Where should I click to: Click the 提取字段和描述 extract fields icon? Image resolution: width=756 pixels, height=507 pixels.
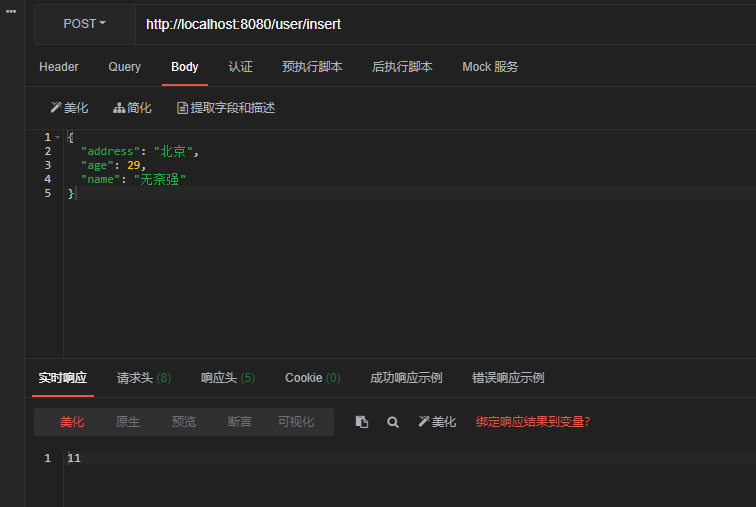click(x=182, y=108)
